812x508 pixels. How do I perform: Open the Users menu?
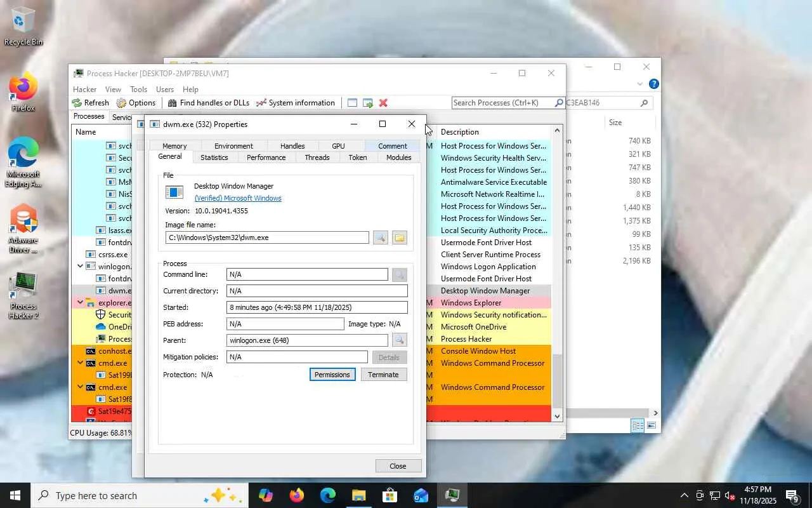(165, 90)
